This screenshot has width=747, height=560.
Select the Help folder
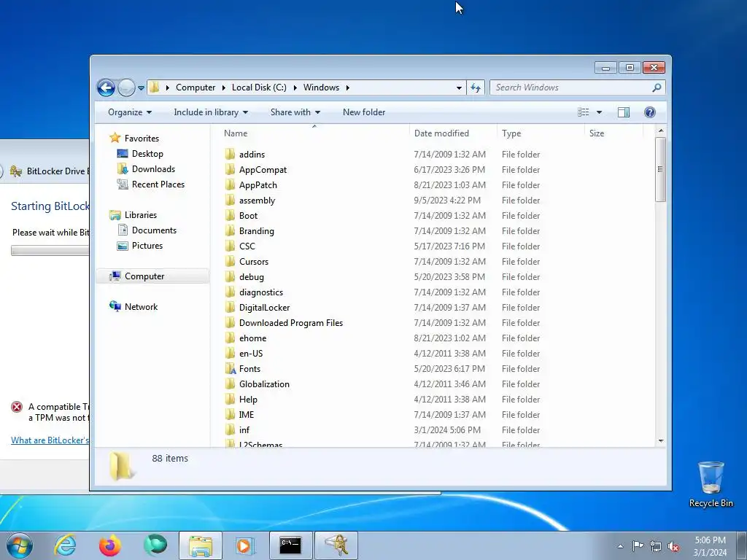(x=248, y=400)
